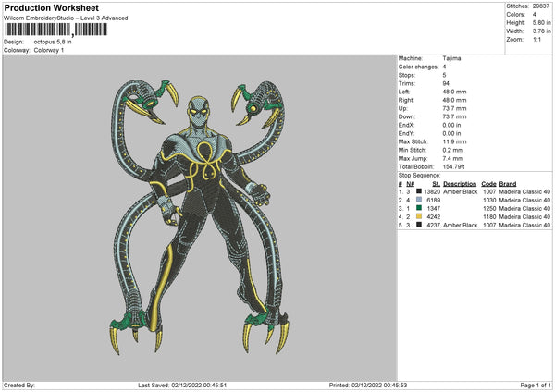This screenshot has height=392, width=555.
Task: Click 'Wilcom EmbroideryStudio – Level 3 Advanced' text
Action: pos(66,18)
